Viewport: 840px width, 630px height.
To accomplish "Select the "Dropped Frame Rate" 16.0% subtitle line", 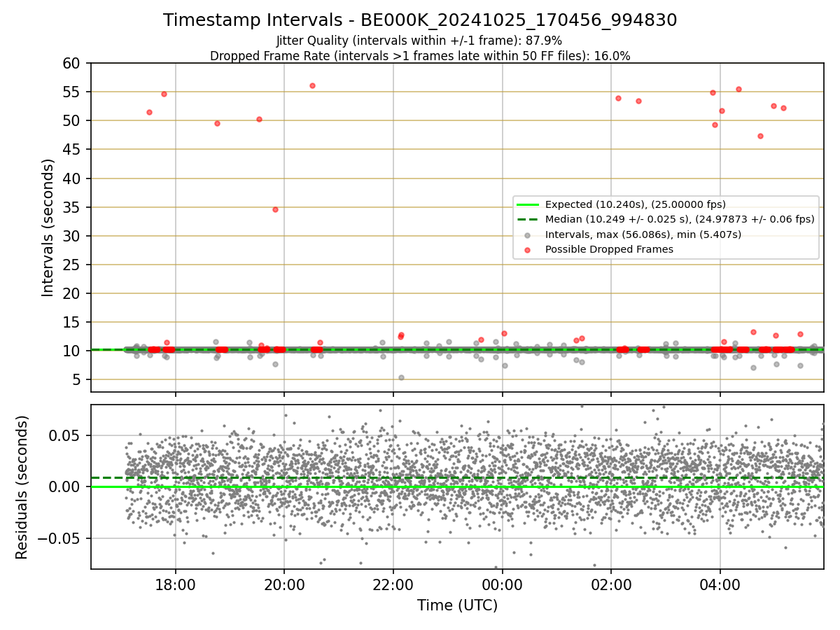I will (420, 56).
